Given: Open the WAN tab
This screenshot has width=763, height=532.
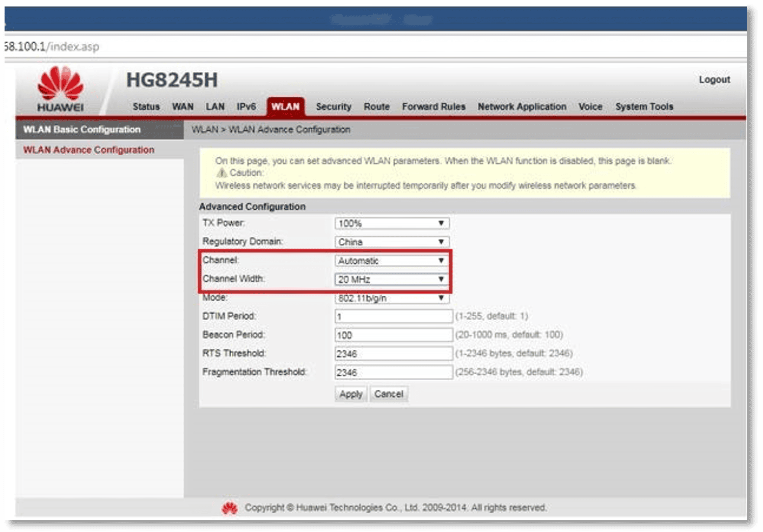Looking at the screenshot, I should (182, 107).
